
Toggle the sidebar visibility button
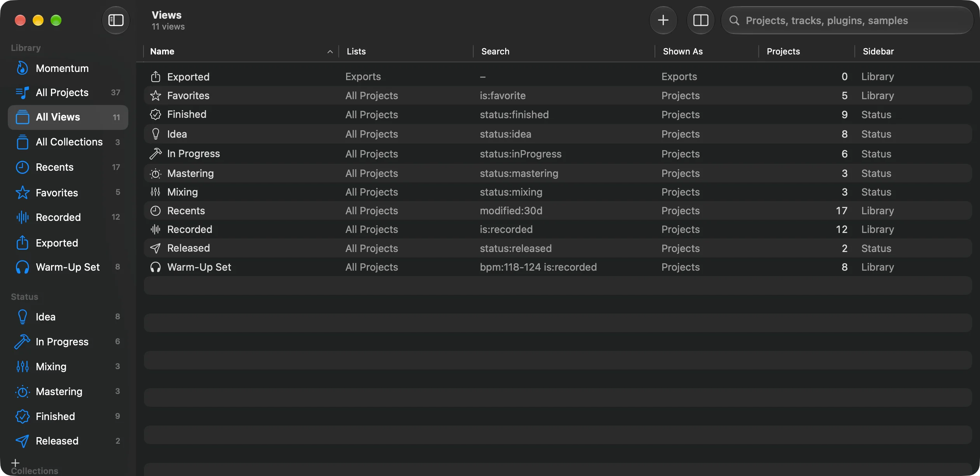pos(115,20)
